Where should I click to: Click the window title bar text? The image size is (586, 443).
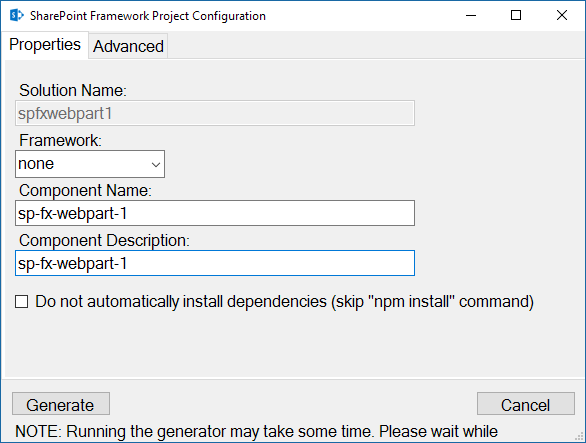(x=148, y=16)
